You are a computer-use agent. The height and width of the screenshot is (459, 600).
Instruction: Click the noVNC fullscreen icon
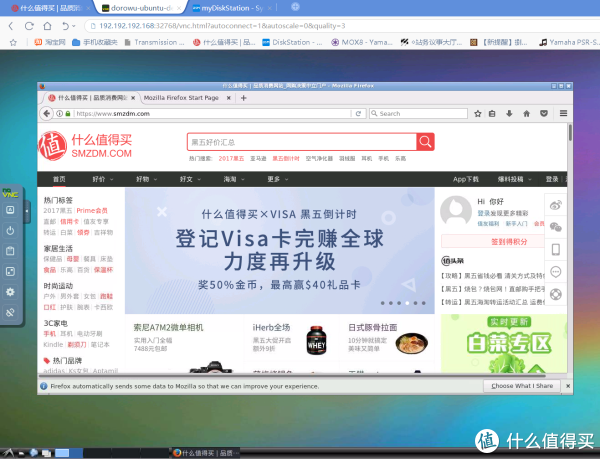(x=10, y=272)
